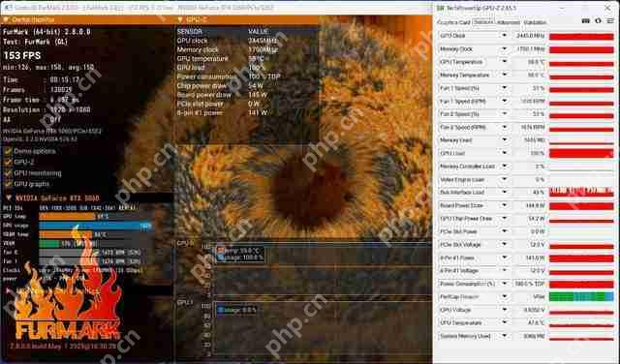This screenshot has width=620, height=364.
Task: Close the TechPowerUp GPU-Z window
Action: 607,8
